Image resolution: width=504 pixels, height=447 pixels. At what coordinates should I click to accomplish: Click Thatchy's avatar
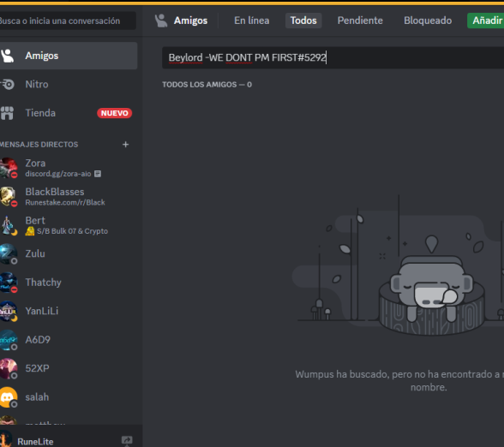click(9, 283)
